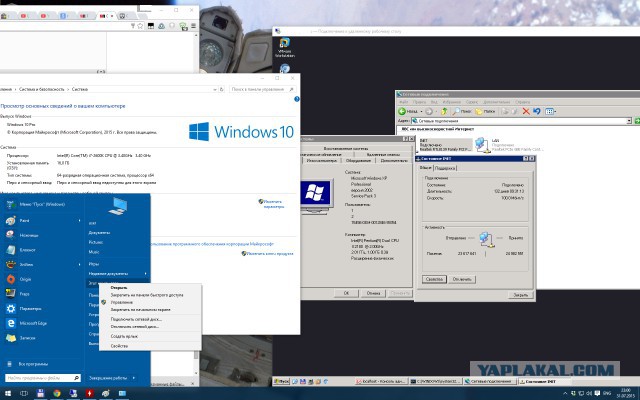
Task: Click Control Panel search field in System window
Action: 262,89
